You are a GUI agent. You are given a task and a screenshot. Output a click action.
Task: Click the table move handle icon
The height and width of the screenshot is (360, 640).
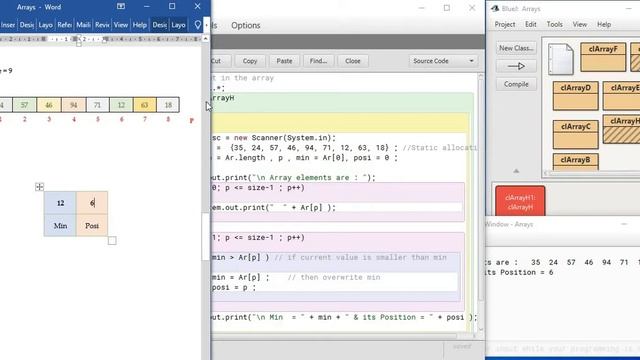pos(40,187)
